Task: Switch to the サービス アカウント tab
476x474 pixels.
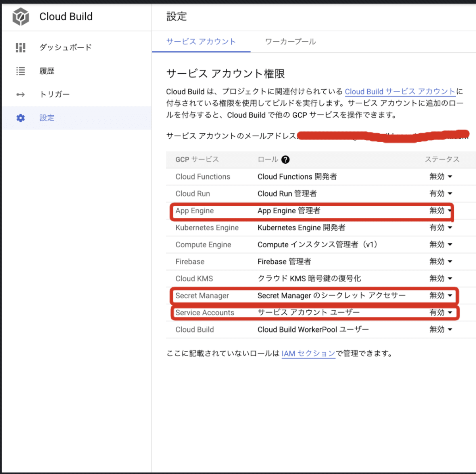Action: coord(201,42)
